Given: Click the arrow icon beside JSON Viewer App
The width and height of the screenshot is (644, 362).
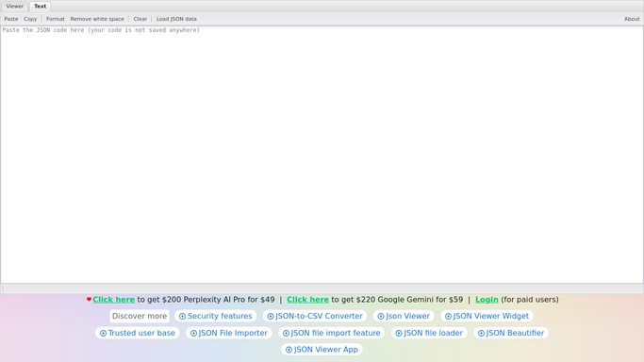Looking at the screenshot, I should click(289, 350).
